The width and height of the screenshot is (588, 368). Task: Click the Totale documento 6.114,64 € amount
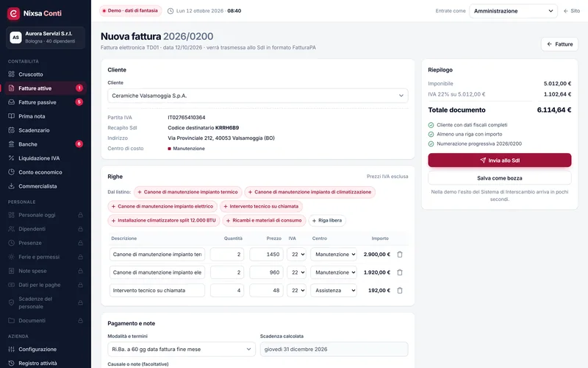point(554,110)
